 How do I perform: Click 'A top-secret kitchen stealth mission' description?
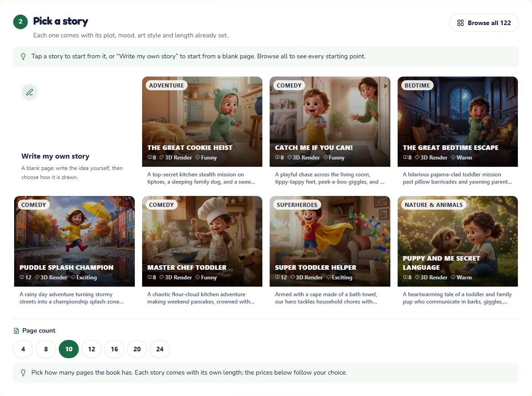pyautogui.click(x=201, y=178)
